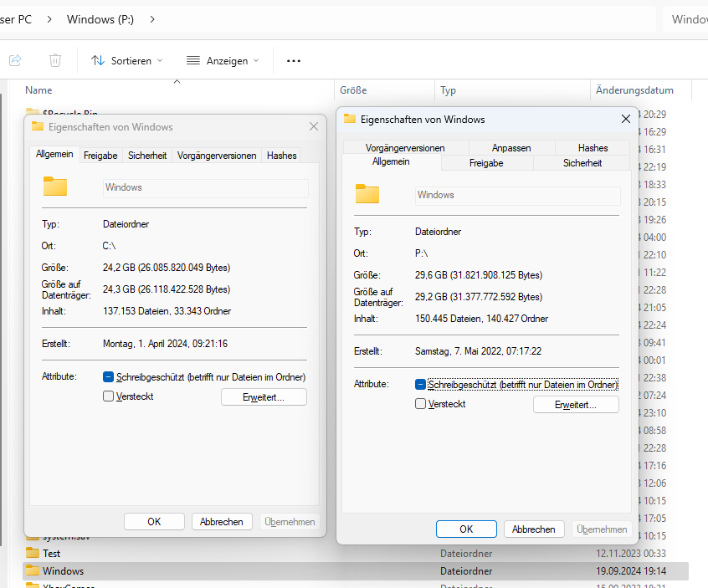Click folder name field in left dialog
708x588 pixels.
pyautogui.click(x=205, y=187)
